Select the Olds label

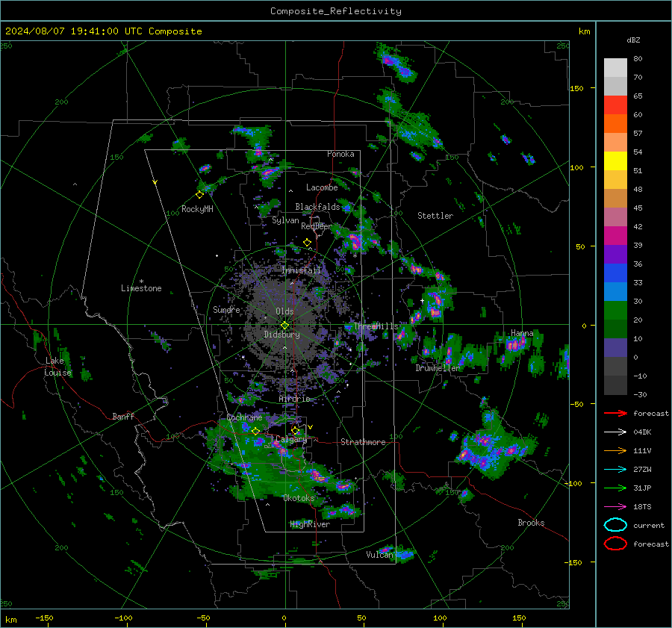284,311
